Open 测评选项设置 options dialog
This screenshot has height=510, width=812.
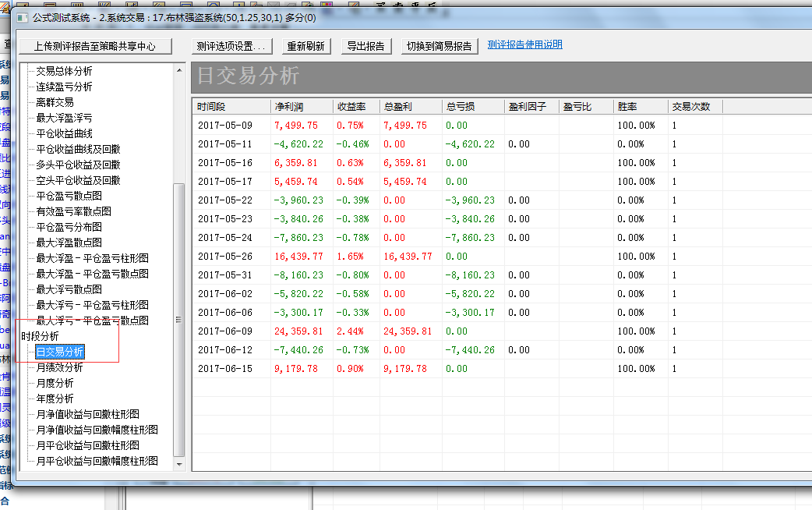pyautogui.click(x=233, y=46)
